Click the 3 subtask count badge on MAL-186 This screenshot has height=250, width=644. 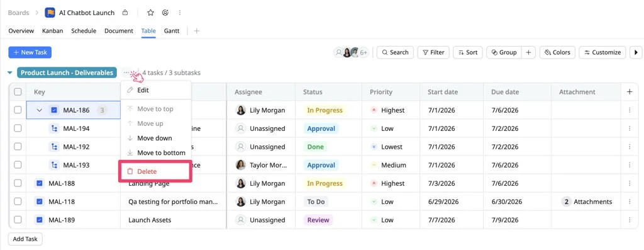coord(102,110)
